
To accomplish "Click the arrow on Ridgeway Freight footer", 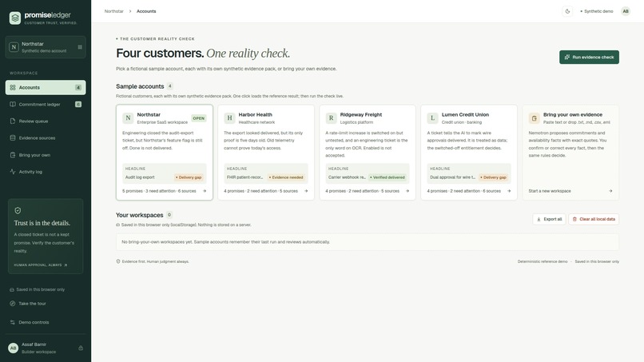I will [x=407, y=191].
